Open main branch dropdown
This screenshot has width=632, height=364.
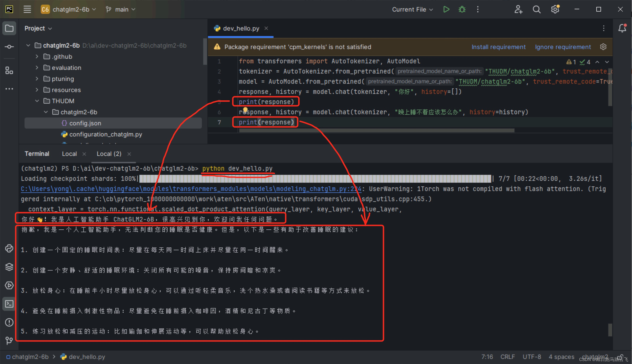coord(121,9)
